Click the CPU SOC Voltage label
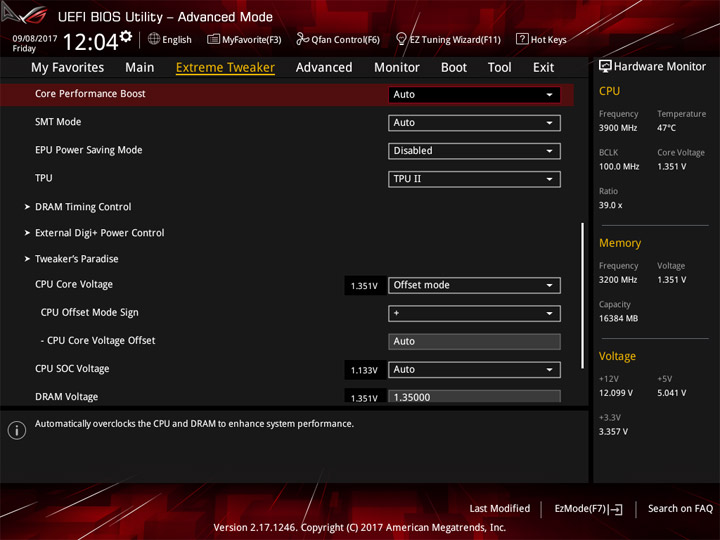Viewport: 720px width, 540px height. (72, 369)
